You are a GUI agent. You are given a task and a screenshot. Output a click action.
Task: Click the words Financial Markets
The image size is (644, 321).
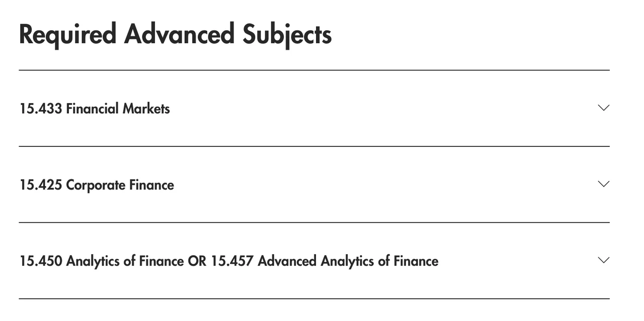[118, 109]
